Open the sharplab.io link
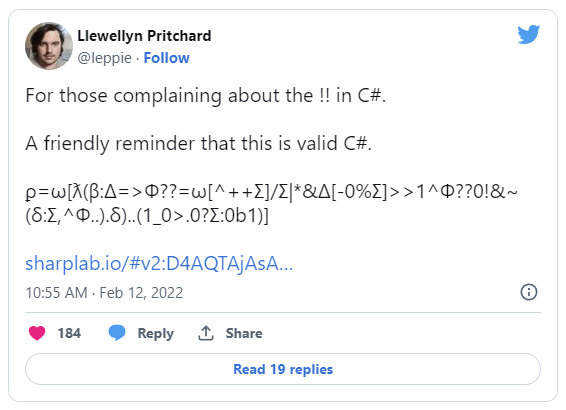The height and width of the screenshot is (410, 566). coord(159,263)
